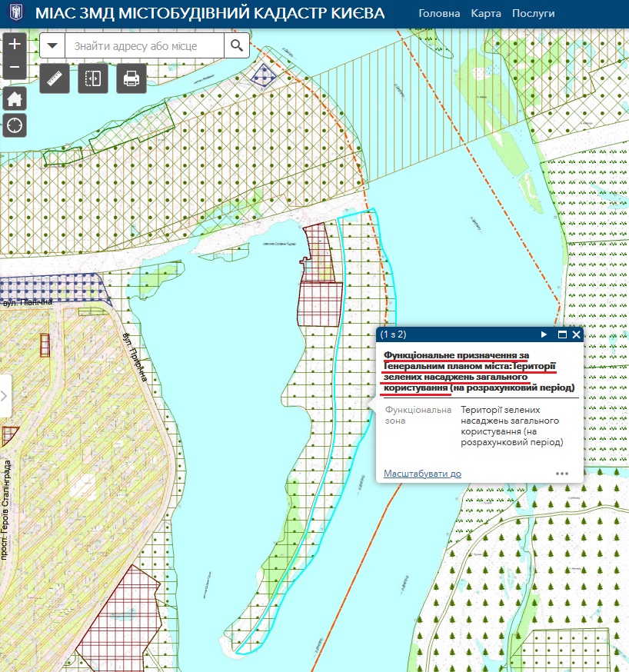The image size is (629, 672).
Task: Open the popup's three-dot actions menu
Action: [562, 474]
